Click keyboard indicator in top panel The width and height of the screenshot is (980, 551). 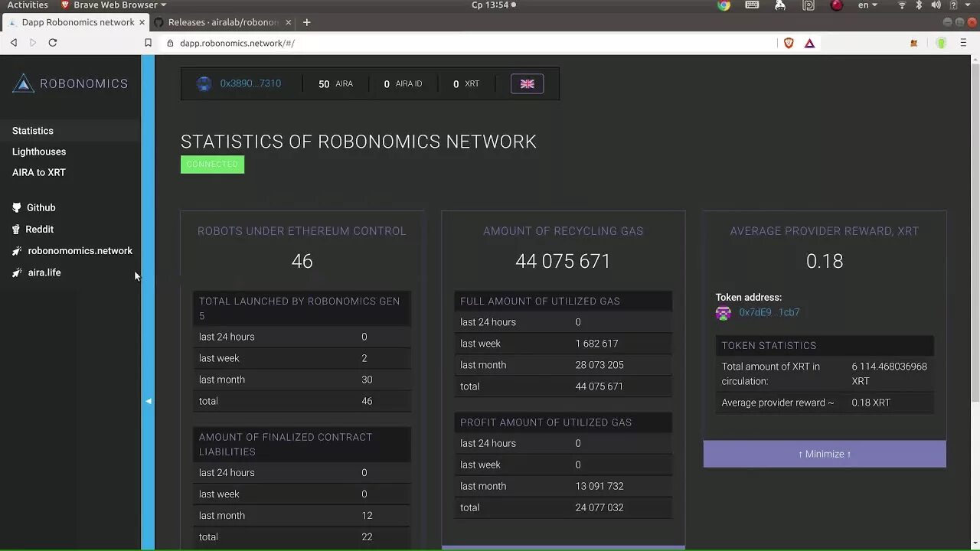point(752,5)
